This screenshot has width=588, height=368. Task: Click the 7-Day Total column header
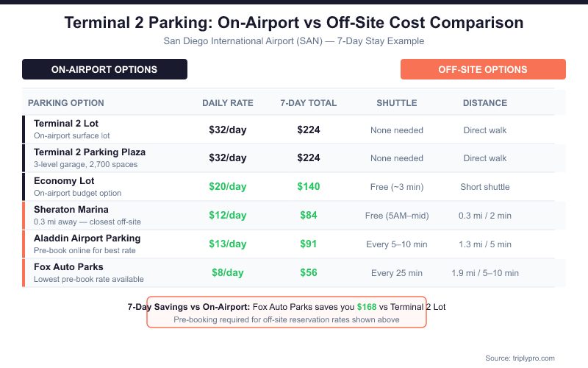click(x=309, y=103)
